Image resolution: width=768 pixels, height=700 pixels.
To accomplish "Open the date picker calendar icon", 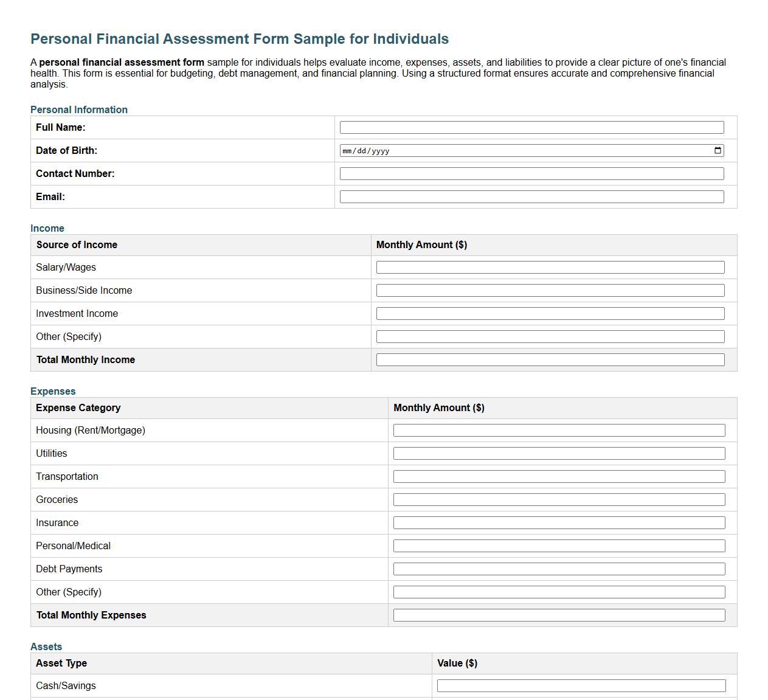I will click(x=718, y=150).
